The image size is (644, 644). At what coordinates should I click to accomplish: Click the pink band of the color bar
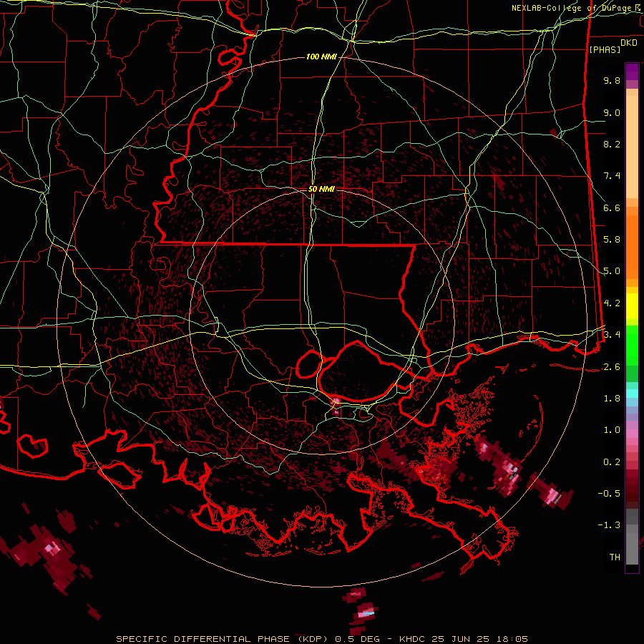point(632,434)
